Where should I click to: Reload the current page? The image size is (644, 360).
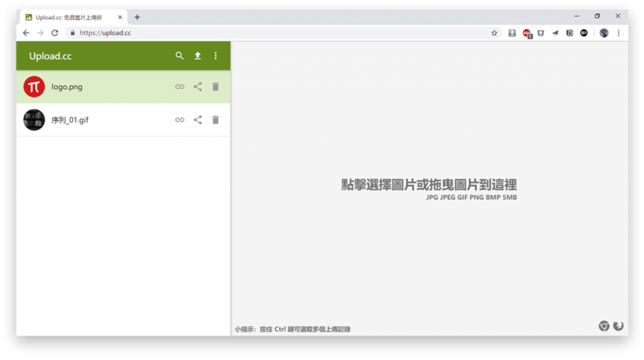[x=55, y=33]
